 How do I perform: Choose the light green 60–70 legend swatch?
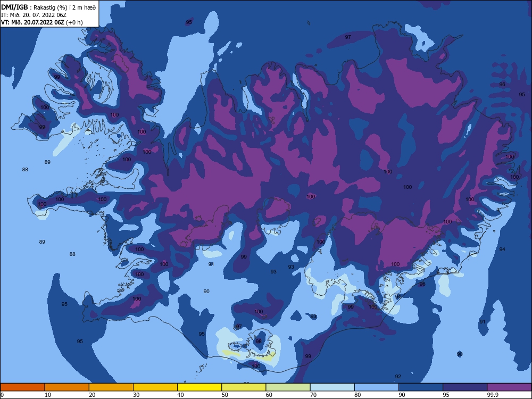coord(288,387)
